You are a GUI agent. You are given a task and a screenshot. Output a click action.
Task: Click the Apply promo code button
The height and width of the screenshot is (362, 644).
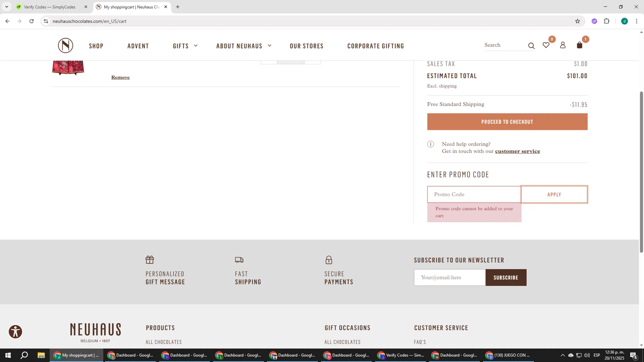(554, 194)
